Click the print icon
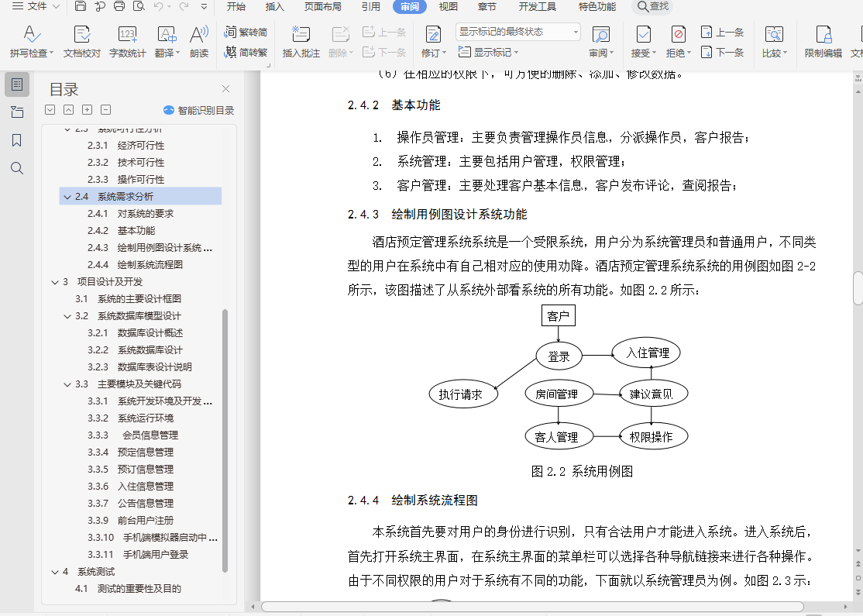863x616 pixels. click(x=119, y=7)
